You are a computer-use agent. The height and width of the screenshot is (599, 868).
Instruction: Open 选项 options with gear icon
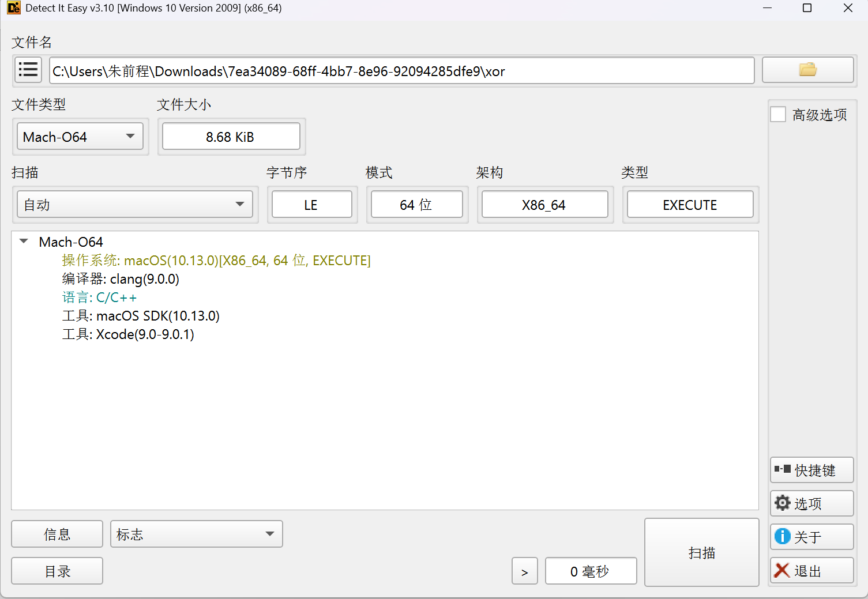point(811,503)
